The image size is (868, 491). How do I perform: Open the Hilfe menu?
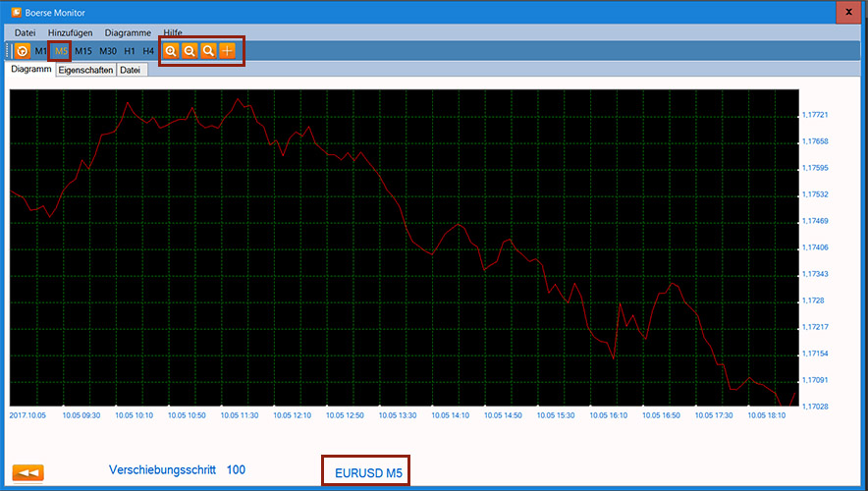tap(173, 32)
